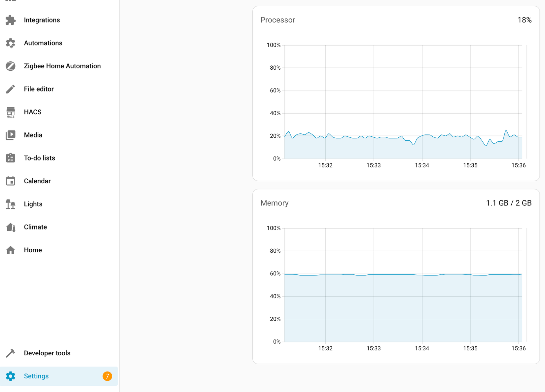Select the To-do lists clipboard icon
The width and height of the screenshot is (545, 392).
(x=11, y=158)
